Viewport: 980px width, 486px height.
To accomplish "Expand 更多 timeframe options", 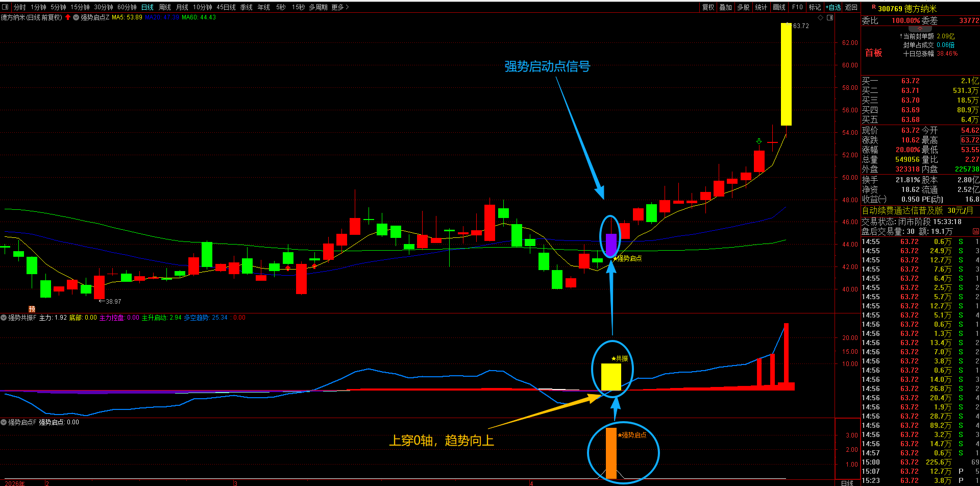I will [x=340, y=7].
